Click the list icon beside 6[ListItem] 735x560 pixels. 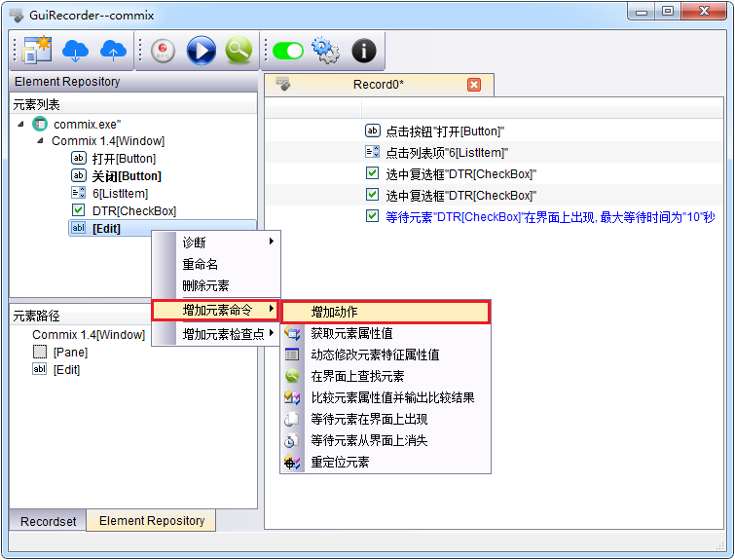pyautogui.click(x=78, y=193)
